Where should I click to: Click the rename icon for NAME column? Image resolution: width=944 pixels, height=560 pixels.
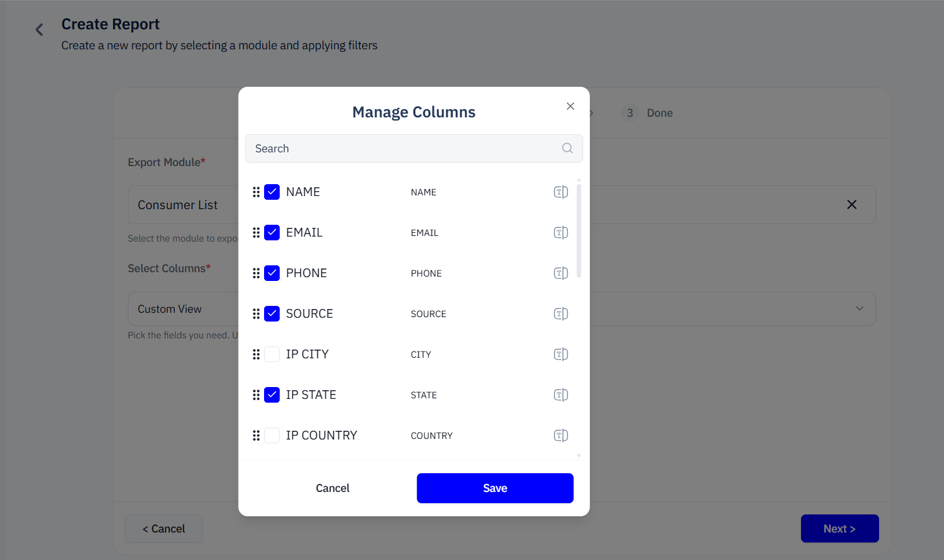click(x=561, y=192)
